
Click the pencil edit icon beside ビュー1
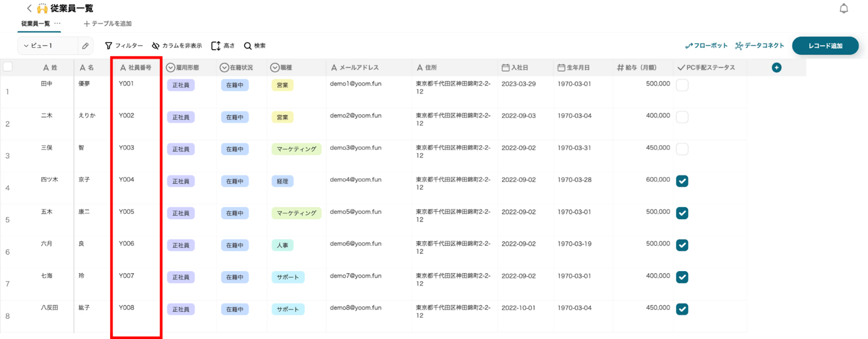coord(85,46)
